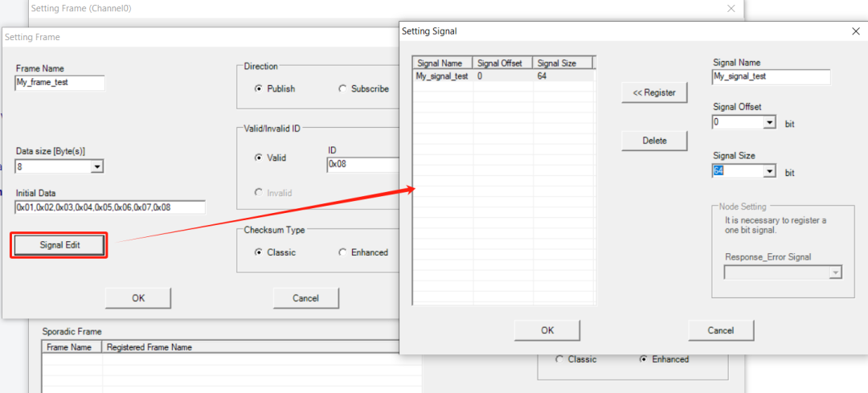The width and height of the screenshot is (868, 393).
Task: Click the Signal Edit button
Action: click(59, 245)
